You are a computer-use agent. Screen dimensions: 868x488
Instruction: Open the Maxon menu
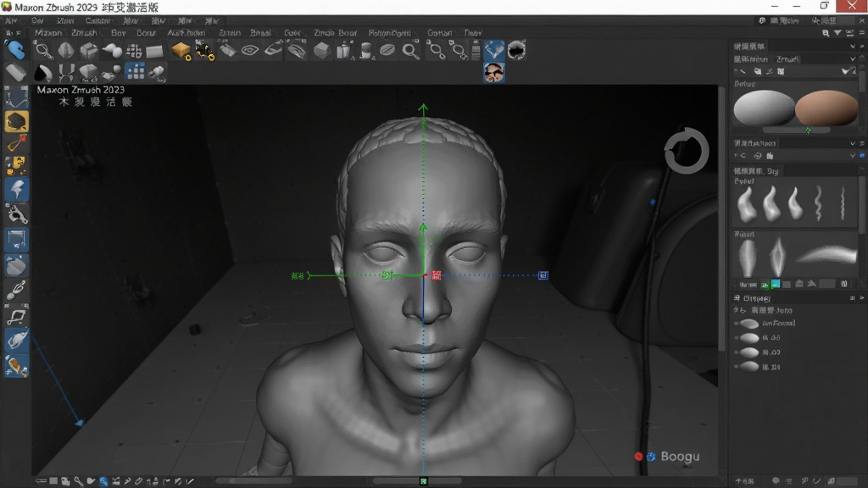(x=48, y=33)
